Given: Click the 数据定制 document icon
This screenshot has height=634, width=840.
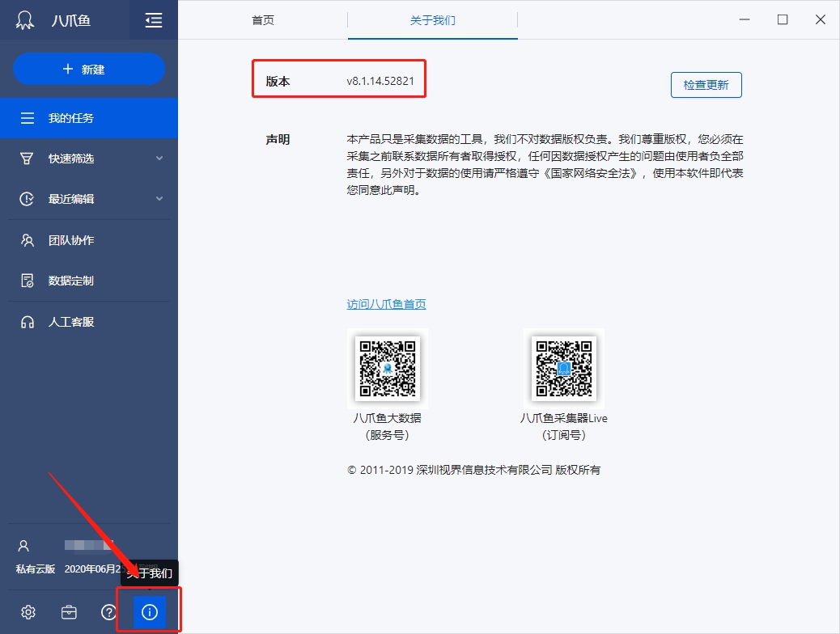Looking at the screenshot, I should [27, 281].
